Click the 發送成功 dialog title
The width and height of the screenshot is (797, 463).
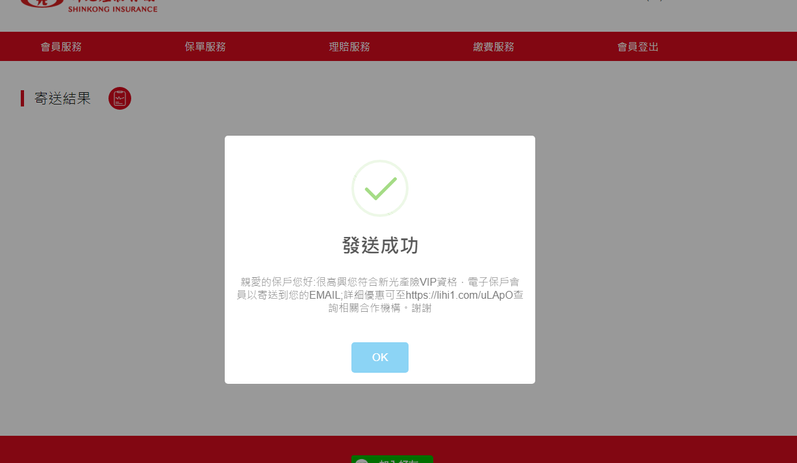380,245
